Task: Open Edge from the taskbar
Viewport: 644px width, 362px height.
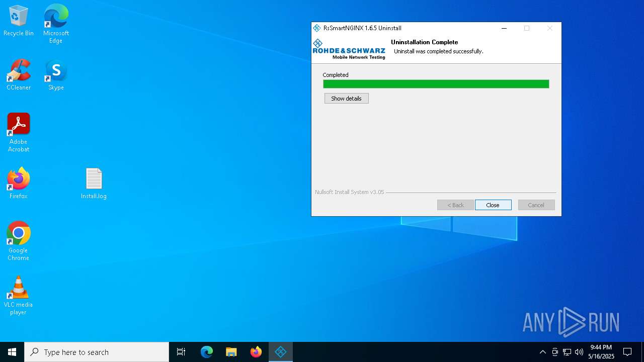Action: pyautogui.click(x=207, y=352)
